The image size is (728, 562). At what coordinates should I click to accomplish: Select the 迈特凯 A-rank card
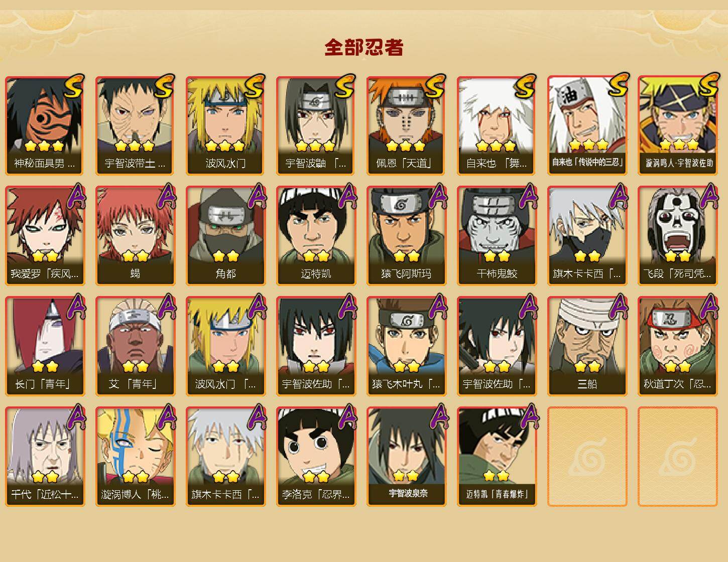(316, 236)
